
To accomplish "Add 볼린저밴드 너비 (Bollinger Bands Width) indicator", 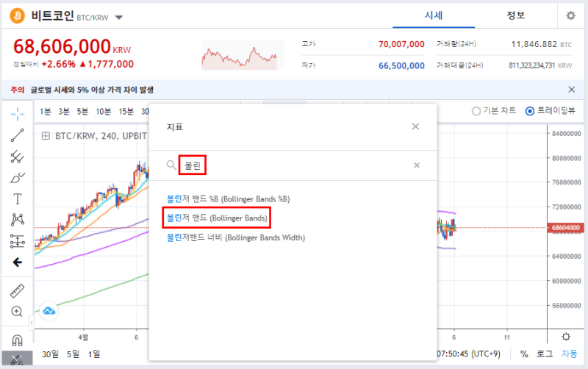I will 236,237.
